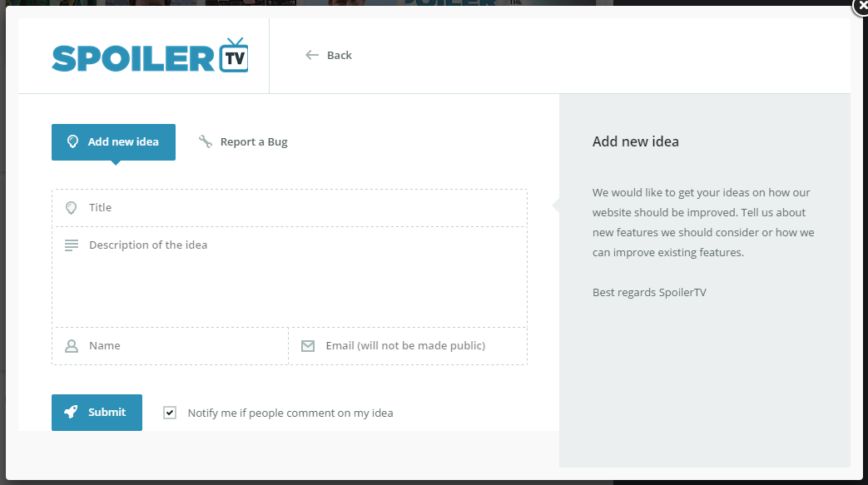Go back using the Back link
Screen dimensions: 868x485
pyautogui.click(x=339, y=55)
